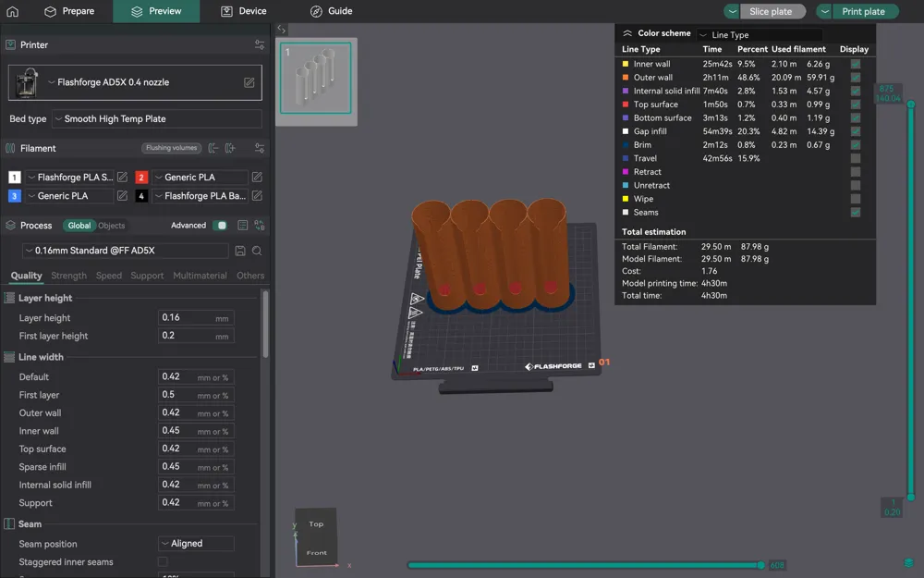Click the Seam section icon

pyautogui.click(x=9, y=523)
